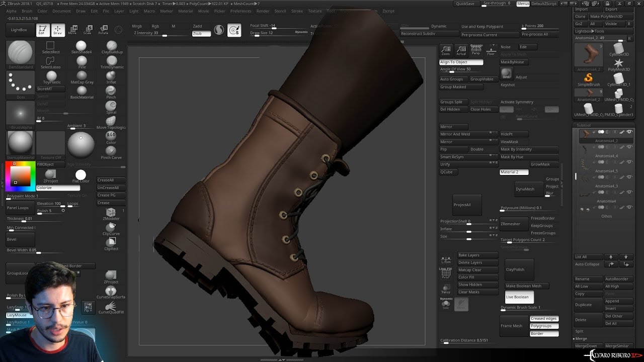Toggle Anatomia4_2 subtool eye visibility
Image resolution: width=644 pixels, height=362 pixels.
pyautogui.click(x=629, y=132)
